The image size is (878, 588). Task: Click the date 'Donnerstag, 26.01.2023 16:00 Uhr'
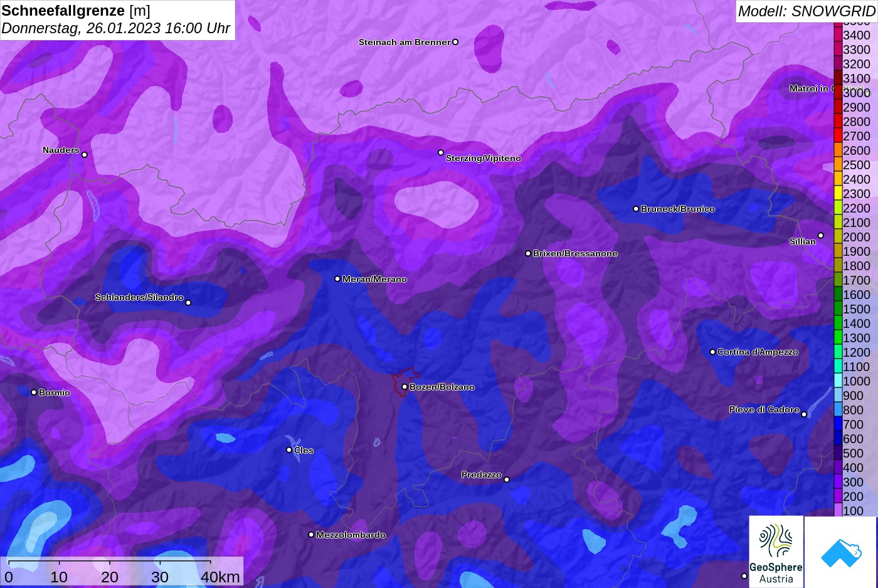coord(115,29)
